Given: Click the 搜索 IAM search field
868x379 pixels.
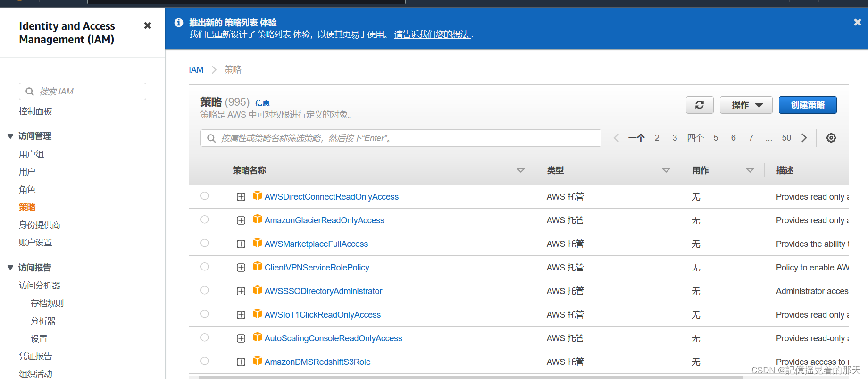Looking at the screenshot, I should [83, 92].
